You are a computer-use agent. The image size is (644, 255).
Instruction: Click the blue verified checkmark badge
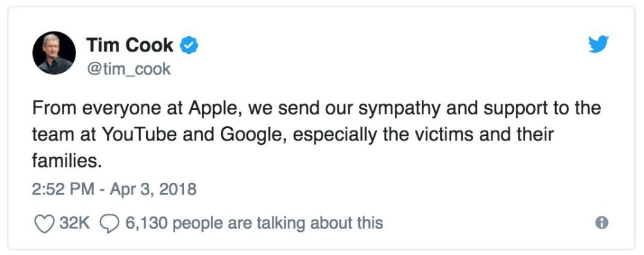189,45
